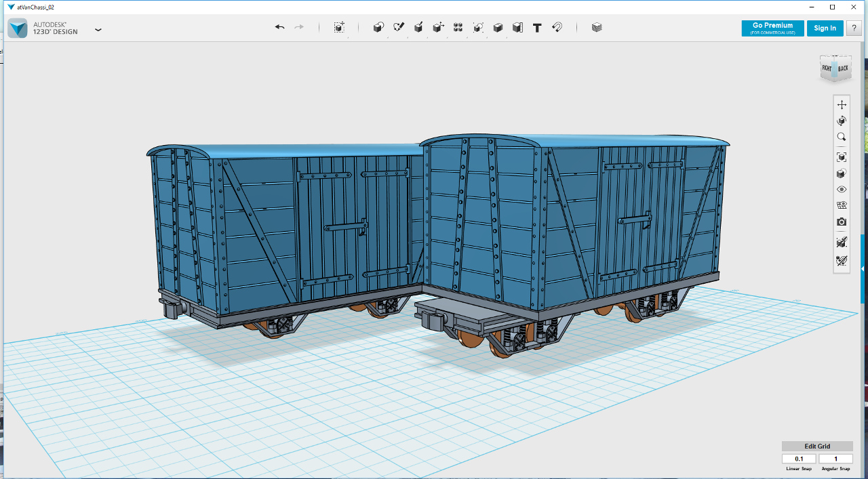The image size is (868, 479).
Task: Open the materials and outlines display option
Action: [842, 173]
